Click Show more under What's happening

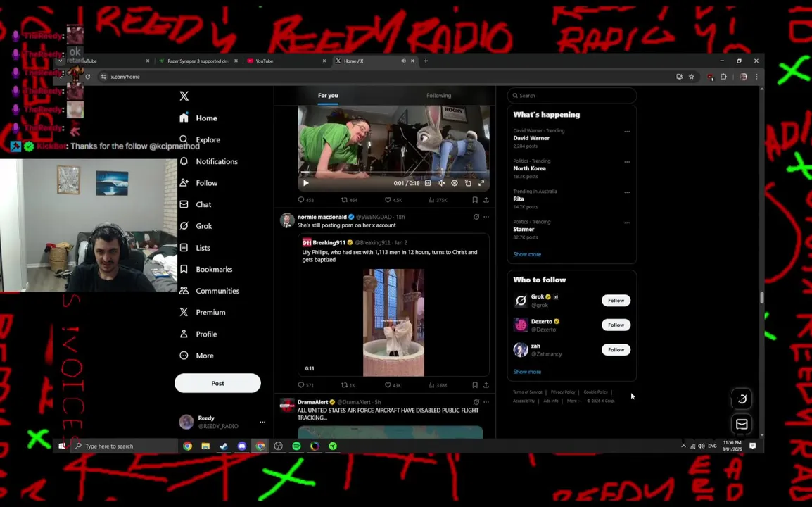click(x=526, y=254)
